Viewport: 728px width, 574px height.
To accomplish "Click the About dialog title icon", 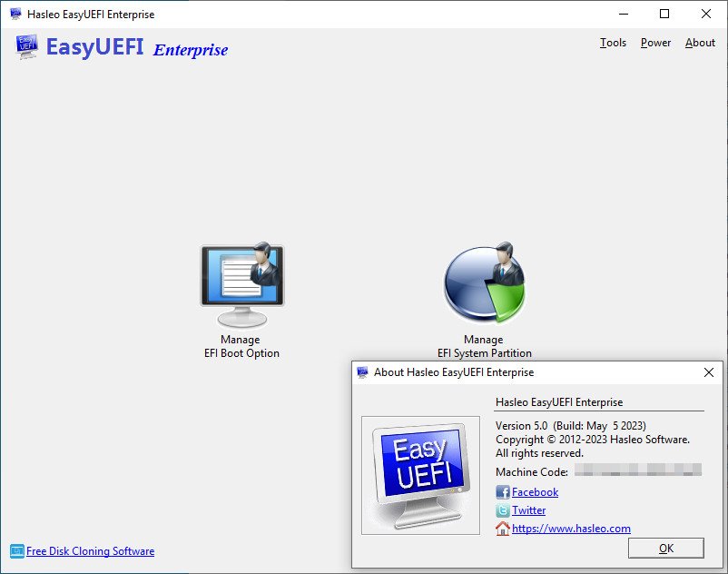I will click(x=362, y=372).
